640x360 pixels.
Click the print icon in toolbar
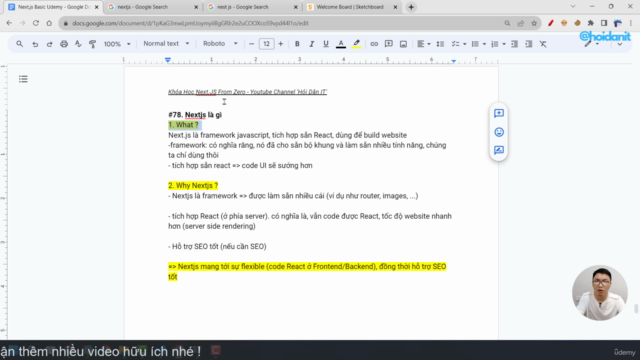64,44
